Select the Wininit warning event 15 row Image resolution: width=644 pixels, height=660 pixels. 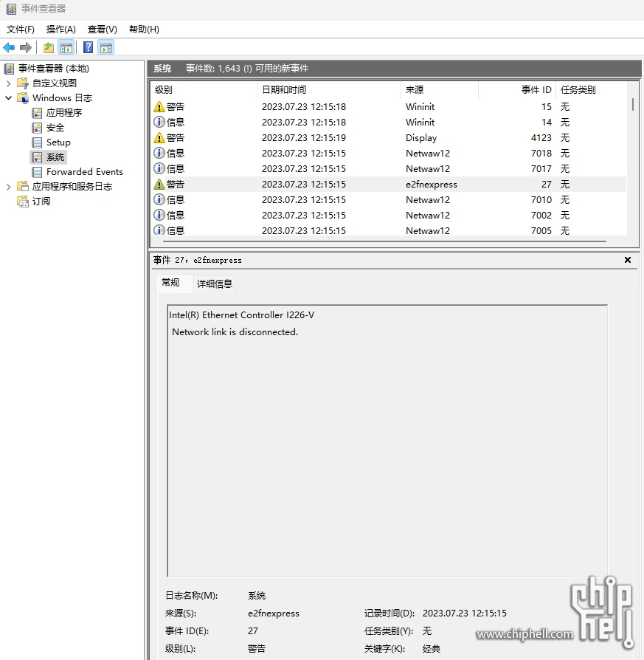(x=389, y=107)
